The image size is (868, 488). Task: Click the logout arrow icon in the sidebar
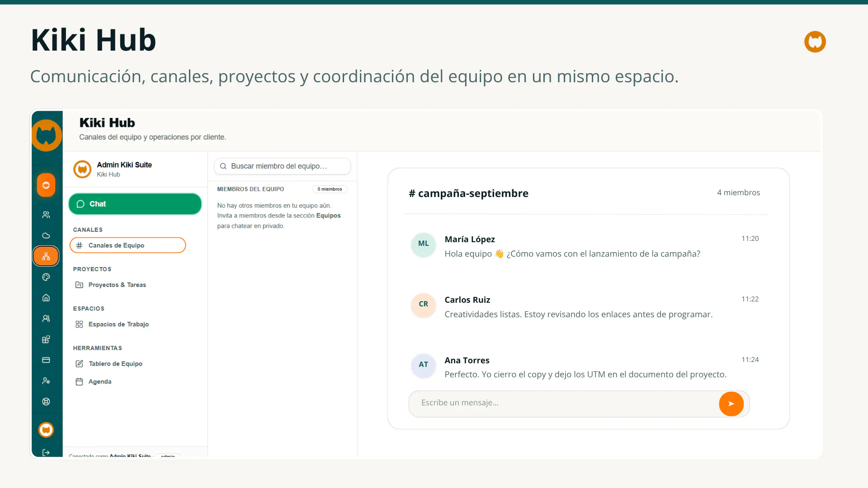(x=46, y=452)
